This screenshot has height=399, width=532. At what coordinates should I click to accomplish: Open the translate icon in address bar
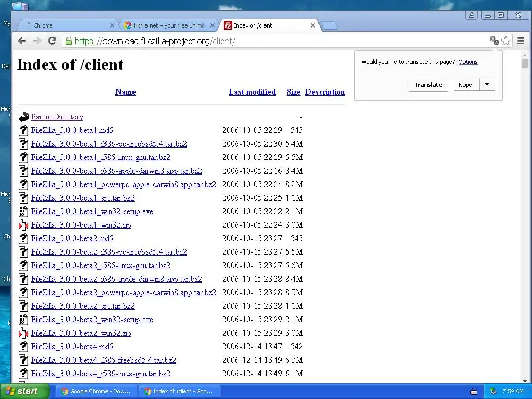[495, 41]
